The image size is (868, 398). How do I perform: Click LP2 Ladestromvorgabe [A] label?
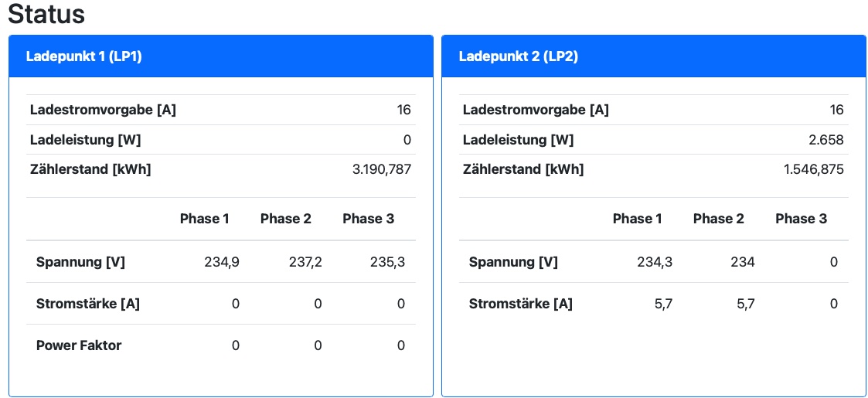click(x=536, y=110)
